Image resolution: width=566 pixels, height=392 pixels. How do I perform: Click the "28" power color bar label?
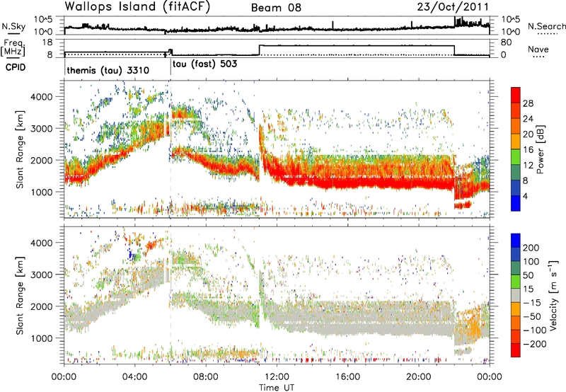point(528,103)
